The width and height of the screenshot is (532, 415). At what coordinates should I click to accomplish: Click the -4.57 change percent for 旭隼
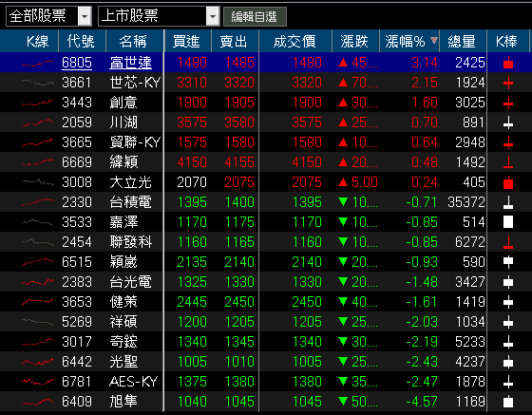coord(422,402)
